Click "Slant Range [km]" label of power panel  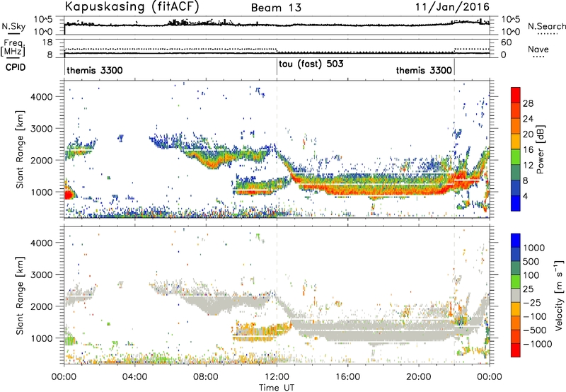click(20, 149)
